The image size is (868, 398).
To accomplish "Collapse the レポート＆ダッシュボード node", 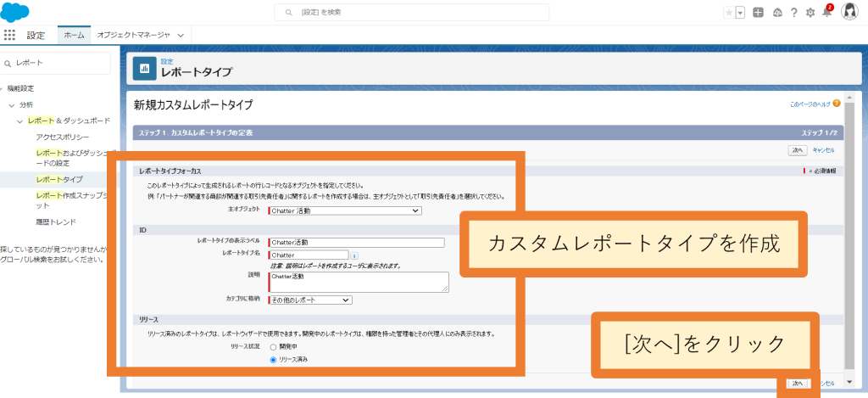I will pos(20,121).
